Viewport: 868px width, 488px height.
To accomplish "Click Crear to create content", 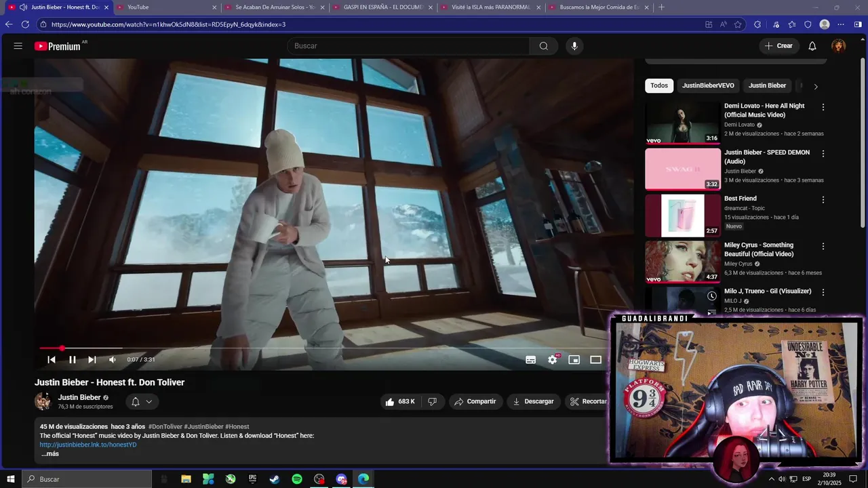I will pos(778,46).
